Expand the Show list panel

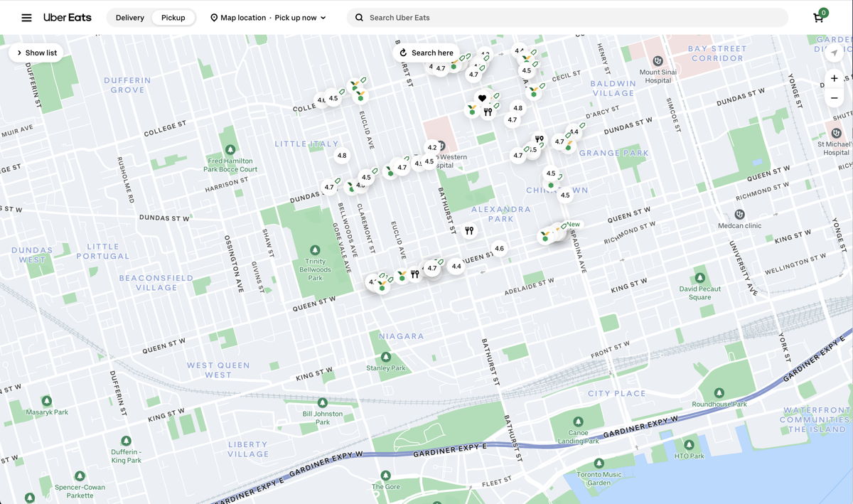[x=36, y=53]
